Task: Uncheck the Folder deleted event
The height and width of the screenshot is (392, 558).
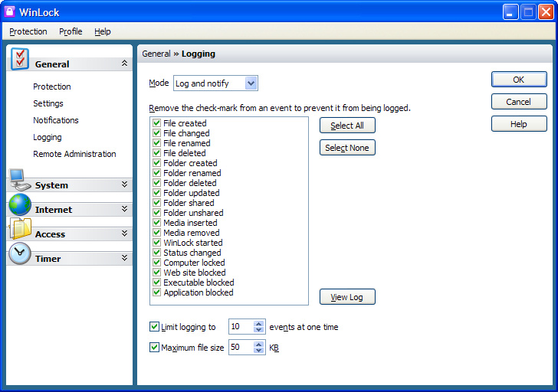Action: point(156,183)
